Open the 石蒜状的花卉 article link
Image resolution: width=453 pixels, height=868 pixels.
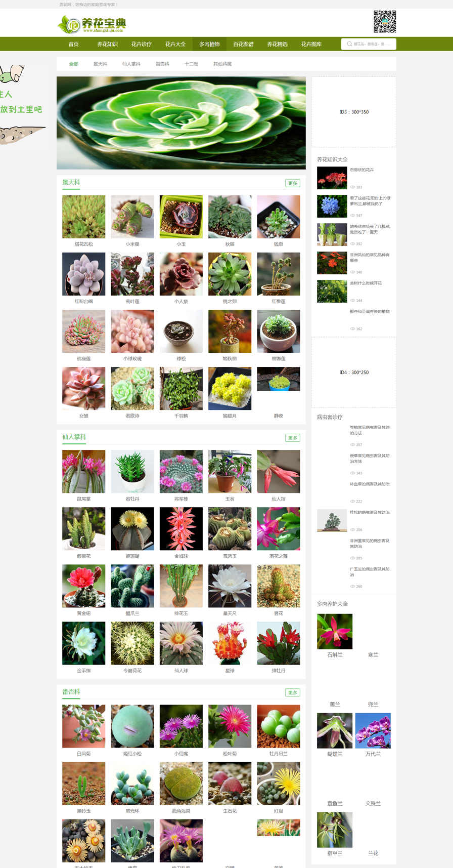[362, 170]
